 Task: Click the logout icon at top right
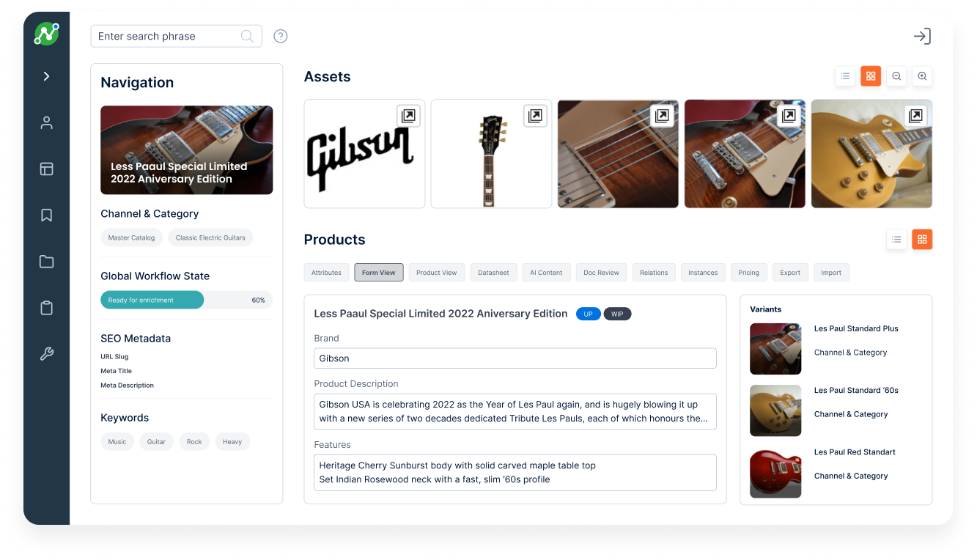pyautogui.click(x=922, y=36)
